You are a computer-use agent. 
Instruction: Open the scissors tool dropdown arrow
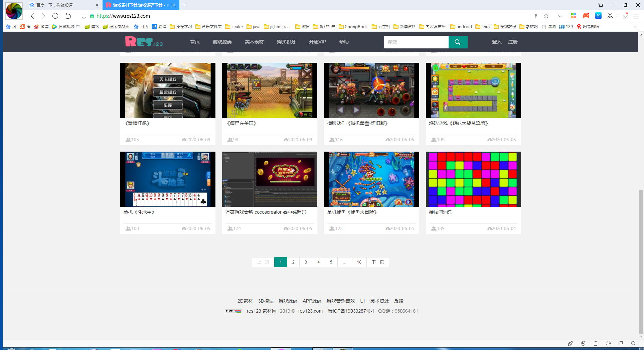[x=617, y=16]
